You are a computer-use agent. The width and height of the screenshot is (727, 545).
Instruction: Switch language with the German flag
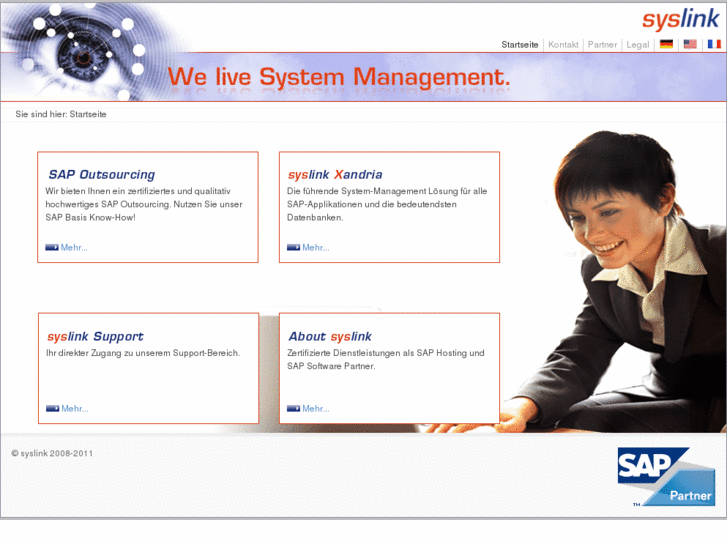(666, 45)
